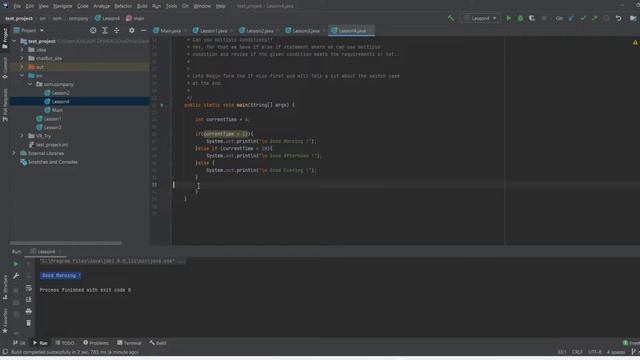
Task: Open the Structure tool window stripe tab
Action: coord(5,287)
